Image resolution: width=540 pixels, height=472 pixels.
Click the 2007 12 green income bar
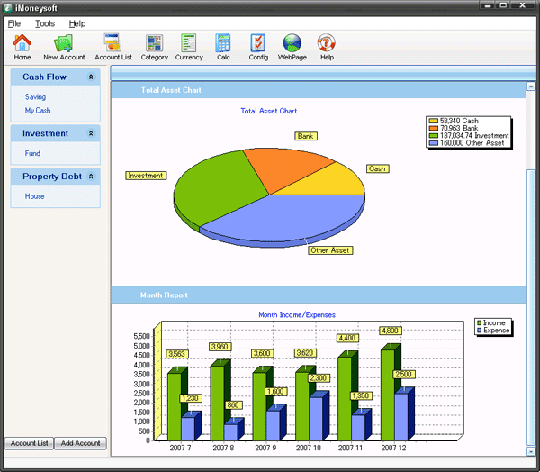(x=388, y=395)
